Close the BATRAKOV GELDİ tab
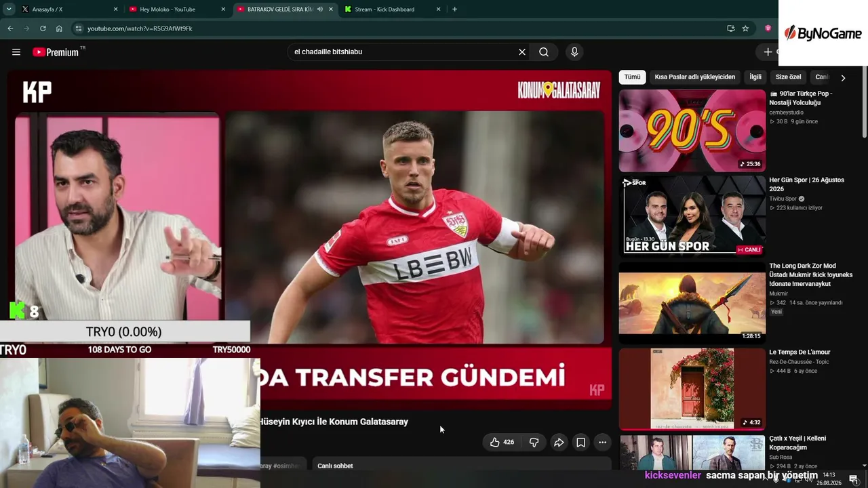 pyautogui.click(x=331, y=9)
